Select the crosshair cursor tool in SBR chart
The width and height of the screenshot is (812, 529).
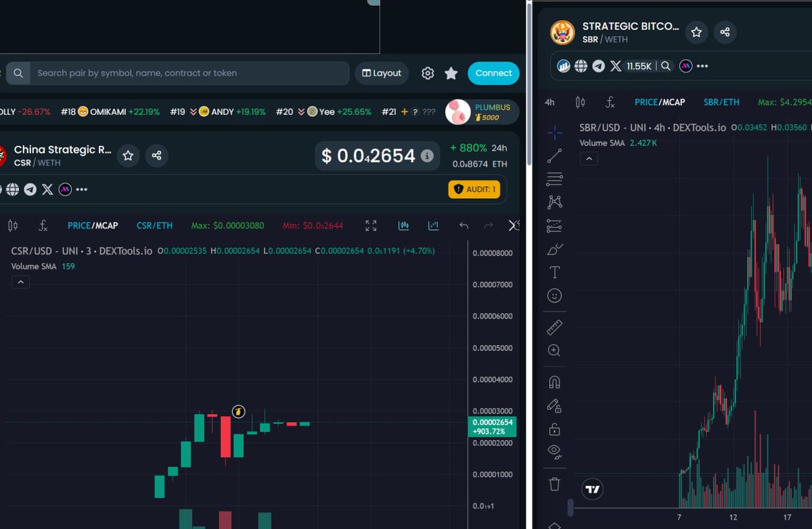point(554,133)
